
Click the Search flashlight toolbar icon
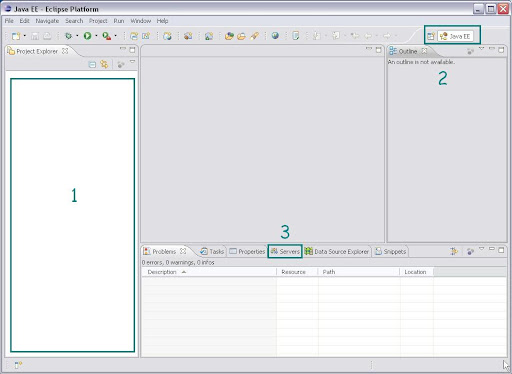pos(254,36)
